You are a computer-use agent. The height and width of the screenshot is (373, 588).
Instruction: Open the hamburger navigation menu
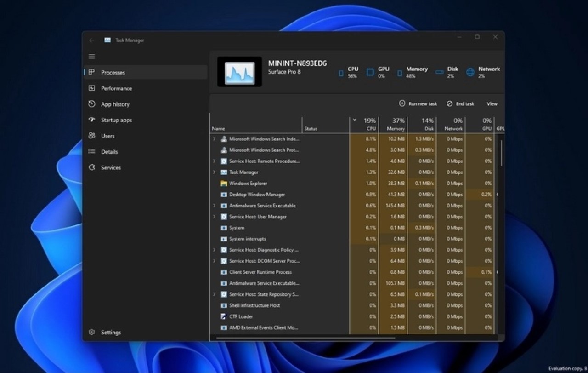[92, 56]
